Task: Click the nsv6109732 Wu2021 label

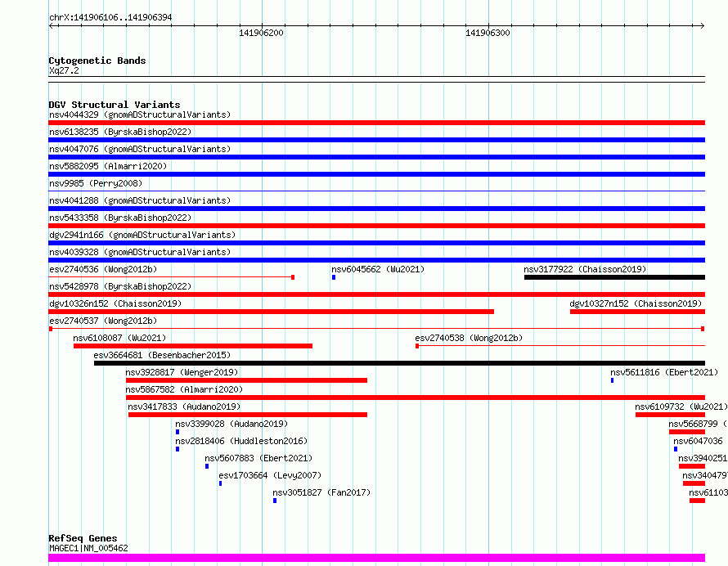Action: click(681, 407)
